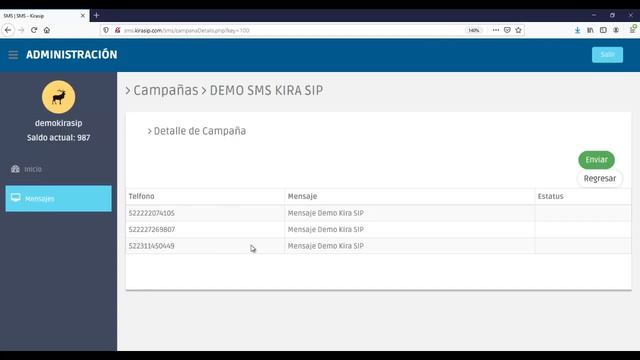
Task: Toggle the hamburger sidebar menu
Action: [x=13, y=55]
